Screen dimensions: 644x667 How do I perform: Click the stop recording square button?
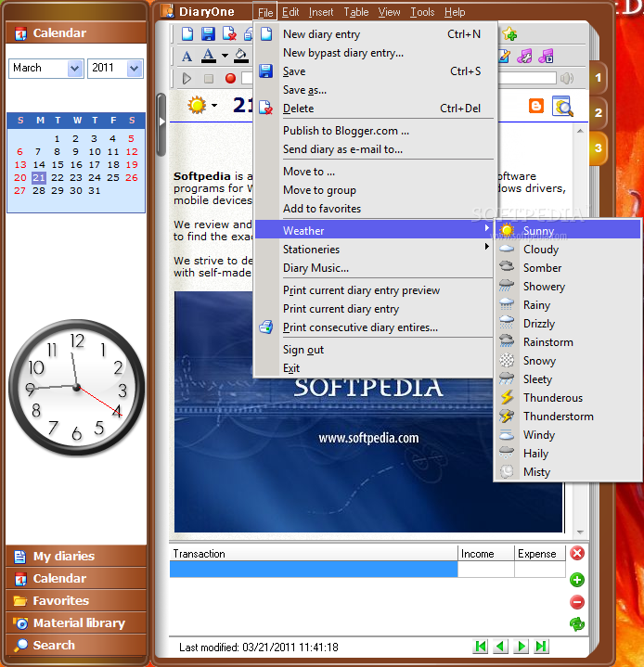pos(209,78)
